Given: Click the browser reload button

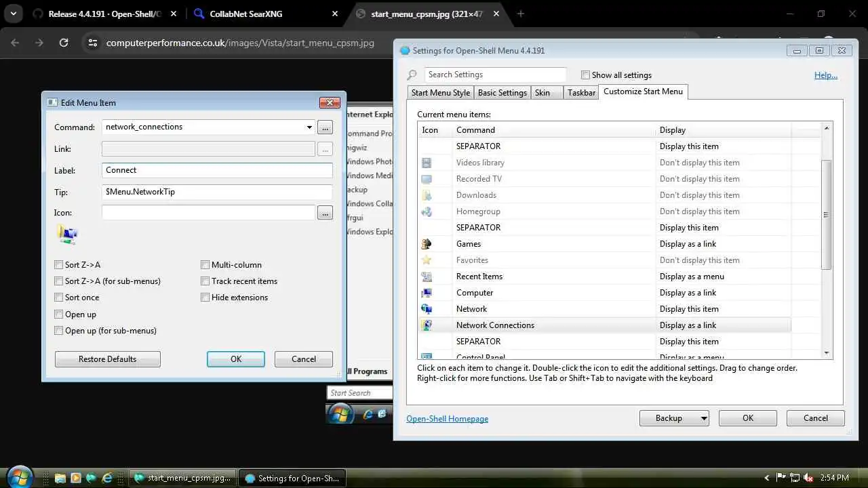Looking at the screenshot, I should pos(64,43).
